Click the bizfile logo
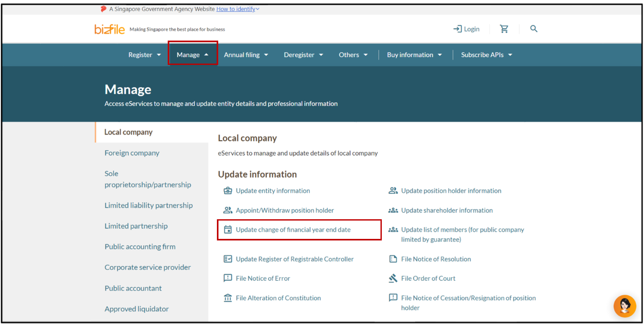This screenshot has height=325, width=644. pyautogui.click(x=109, y=29)
